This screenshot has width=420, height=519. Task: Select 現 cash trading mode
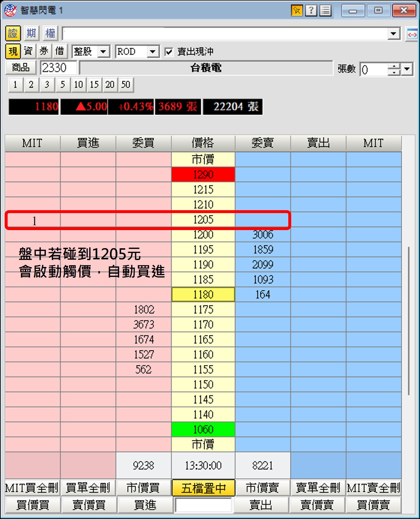tap(13, 52)
